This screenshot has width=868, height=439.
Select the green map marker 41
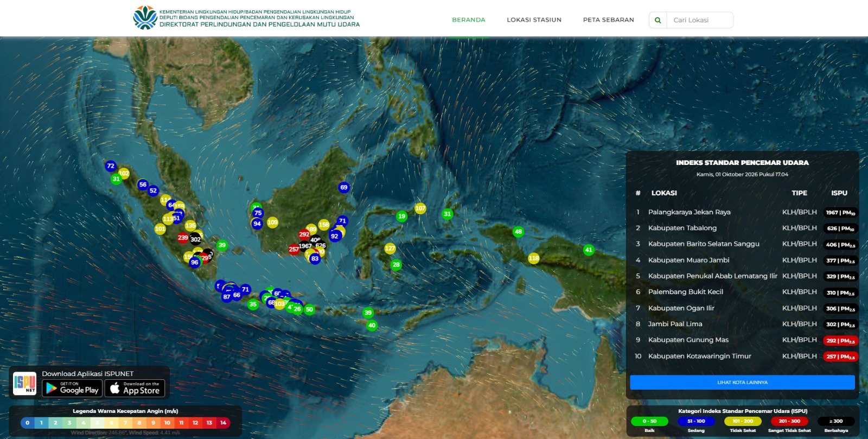[589, 250]
